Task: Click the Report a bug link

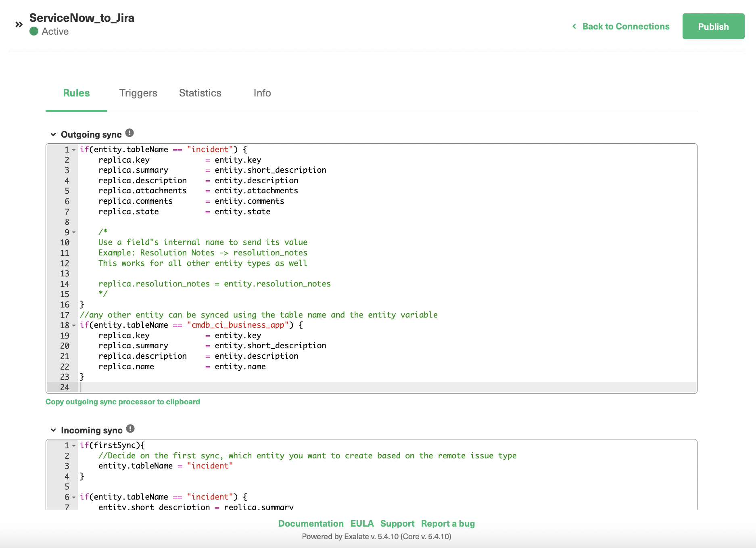Action: 448,524
